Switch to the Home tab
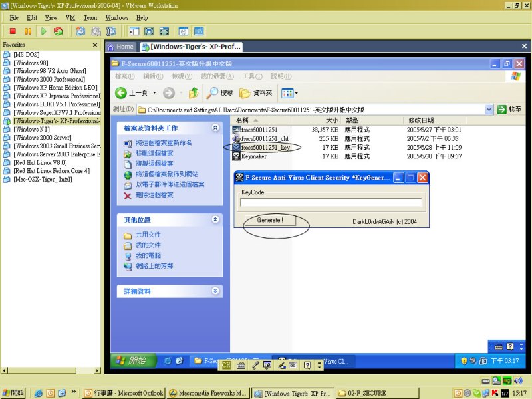This screenshot has height=399, width=532. (x=121, y=47)
